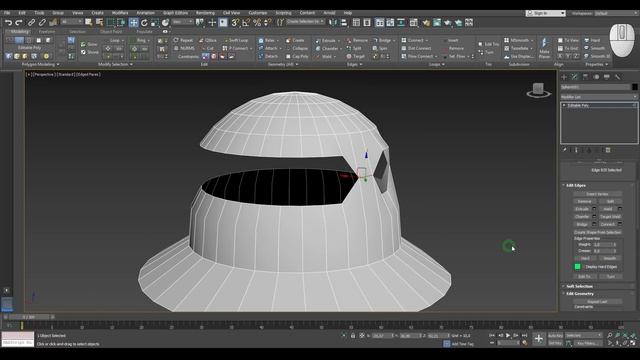Toggle the Percent Snap icon
This screenshot has width=640, height=360.
tap(257, 22)
